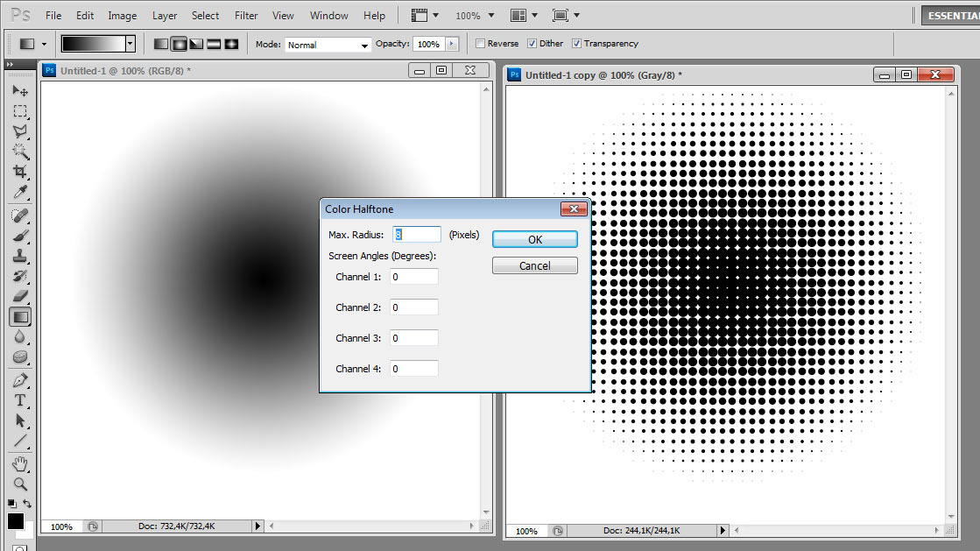Swap foreground and background colors
This screenshot has width=980, height=551.
[27, 504]
